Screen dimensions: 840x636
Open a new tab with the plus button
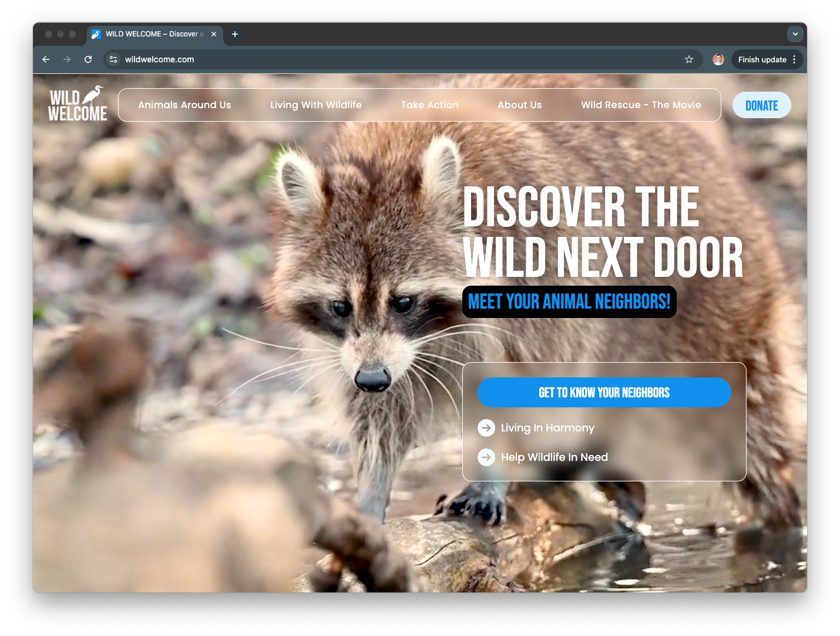(235, 34)
